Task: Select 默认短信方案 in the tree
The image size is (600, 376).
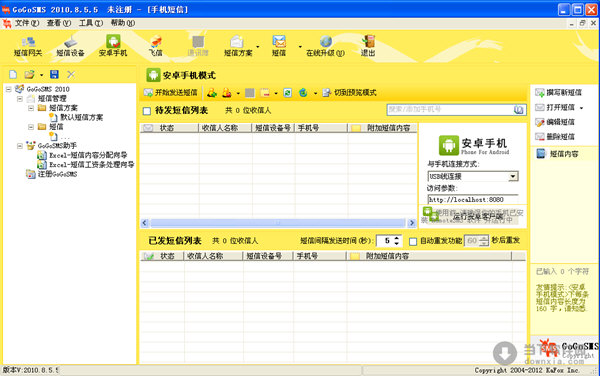Action: [81, 117]
